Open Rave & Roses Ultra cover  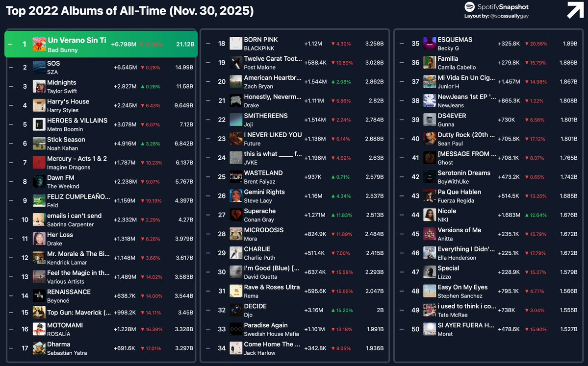coord(236,291)
